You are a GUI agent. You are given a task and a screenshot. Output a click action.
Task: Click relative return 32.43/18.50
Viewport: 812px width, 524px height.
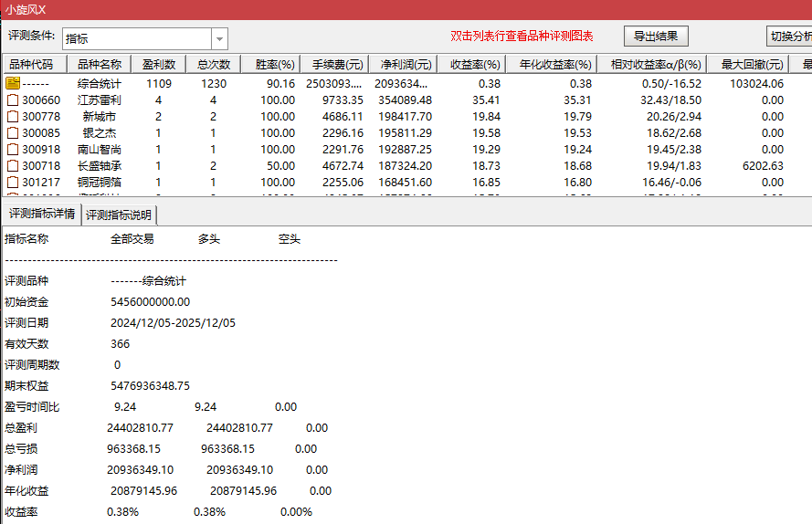tap(670, 100)
